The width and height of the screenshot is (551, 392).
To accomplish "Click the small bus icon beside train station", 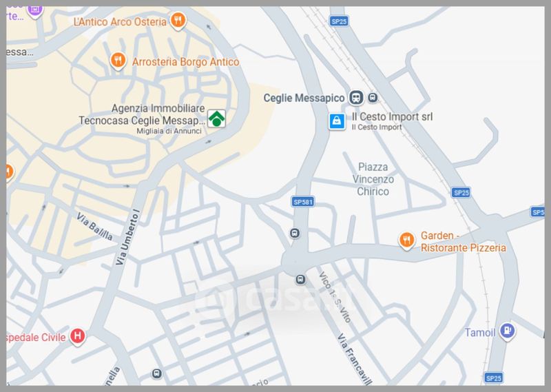I will tap(373, 97).
